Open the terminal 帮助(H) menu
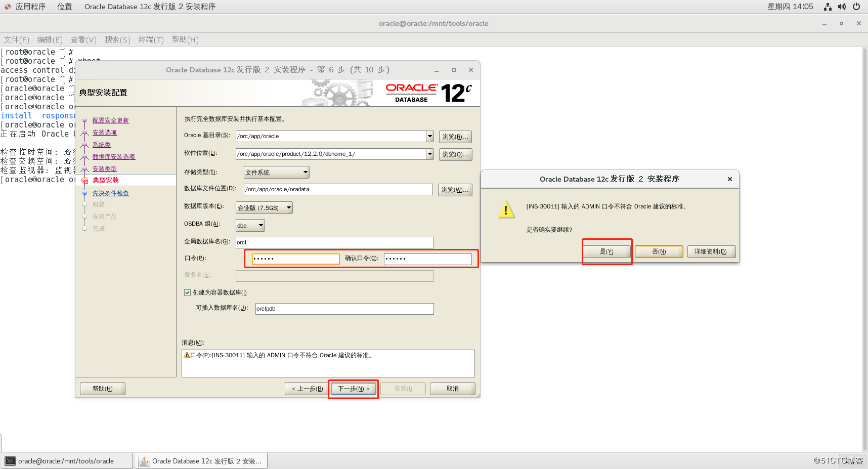This screenshot has height=469, width=868. tap(185, 39)
